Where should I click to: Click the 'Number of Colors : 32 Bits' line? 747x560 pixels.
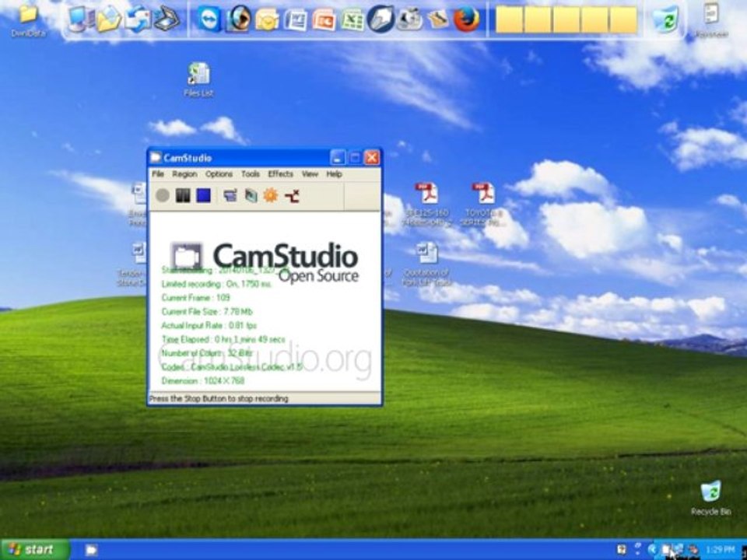coord(207,353)
